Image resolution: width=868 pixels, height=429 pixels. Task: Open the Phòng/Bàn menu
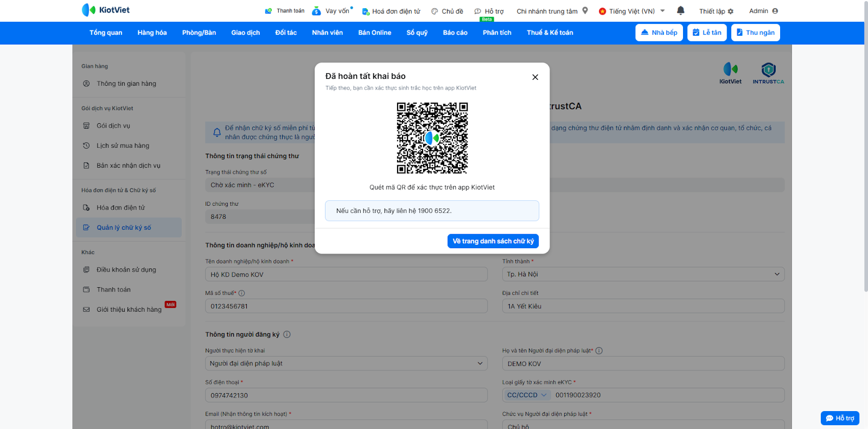coord(199,33)
